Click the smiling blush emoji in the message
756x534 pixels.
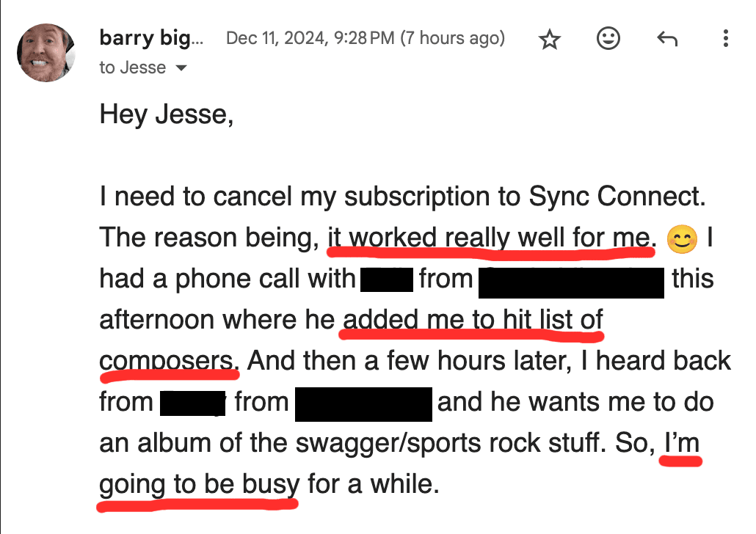(682, 238)
